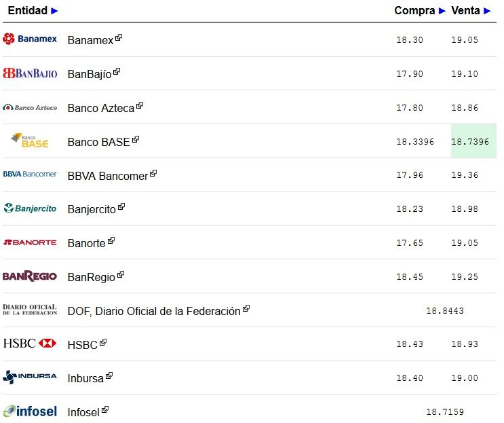Open the Banco BASE link
The width and height of the screenshot is (504, 423).
coord(99,142)
